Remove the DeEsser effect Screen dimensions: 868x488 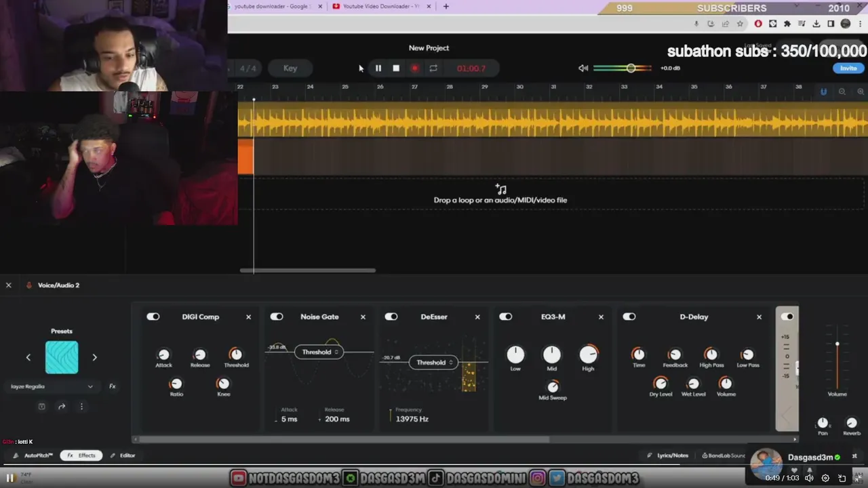click(477, 317)
